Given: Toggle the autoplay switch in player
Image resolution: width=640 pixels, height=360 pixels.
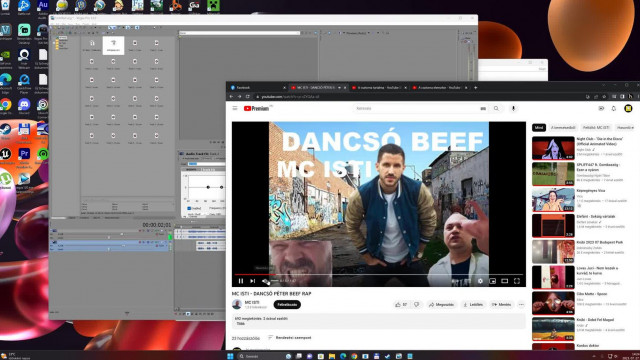Looking at the screenshot, I should coord(456,281).
